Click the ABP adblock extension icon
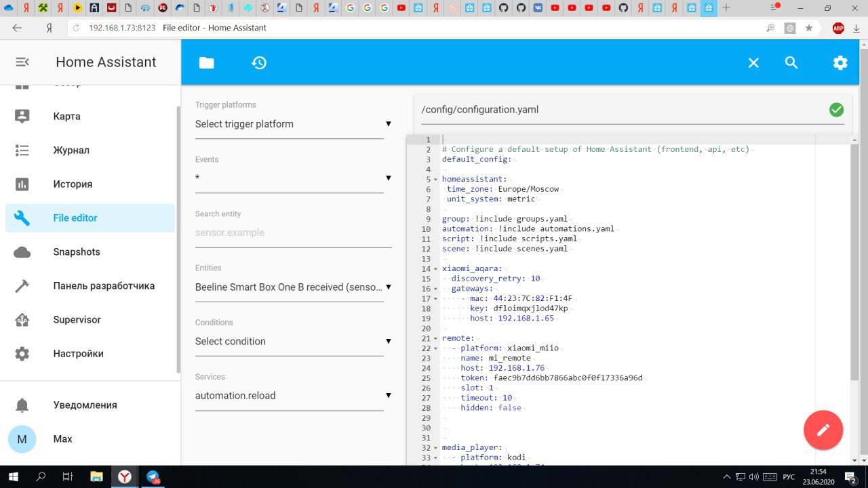This screenshot has width=868, height=488. coord(838,28)
